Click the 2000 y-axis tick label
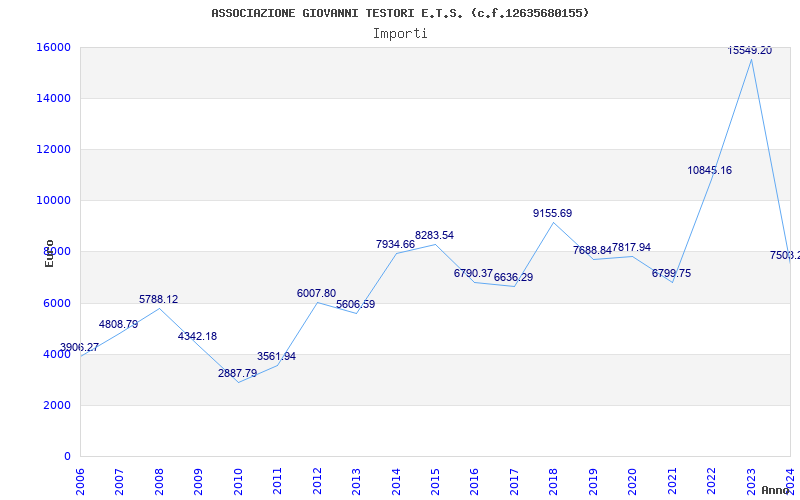 point(57,405)
